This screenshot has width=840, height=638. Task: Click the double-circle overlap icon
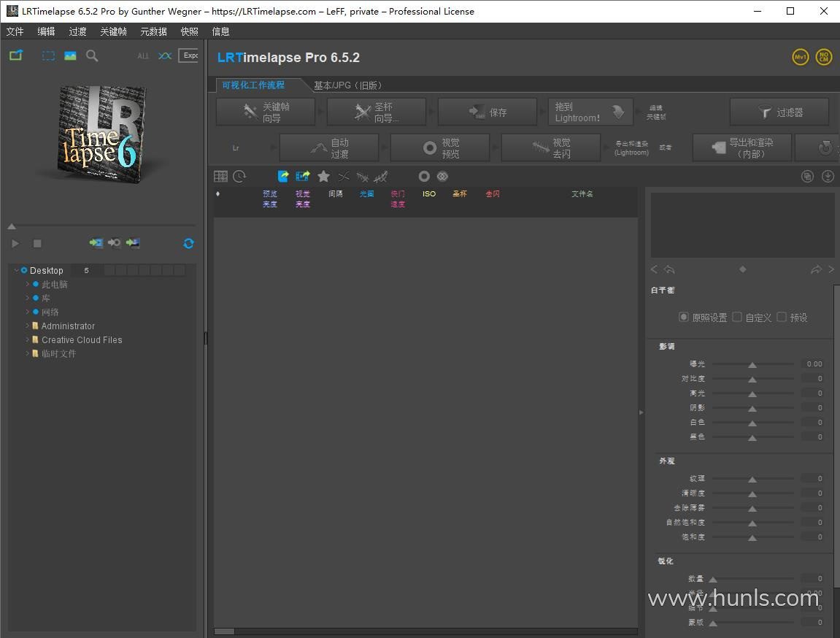coord(442,176)
